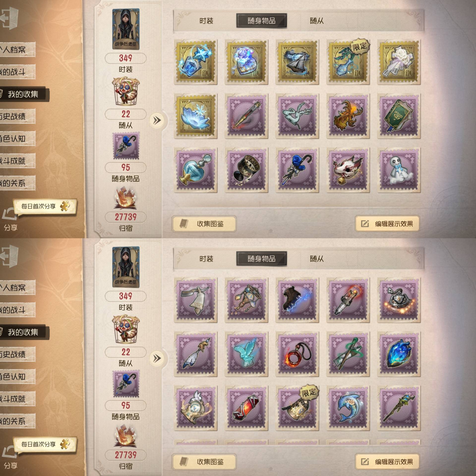Choose the white ghost doll accessory
Viewport: 476px width, 476px height.
tap(399, 170)
